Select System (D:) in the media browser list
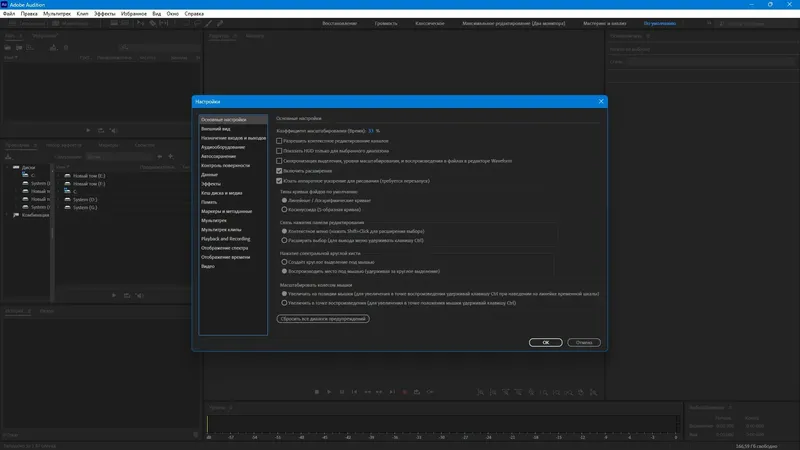800x450 pixels. point(85,199)
